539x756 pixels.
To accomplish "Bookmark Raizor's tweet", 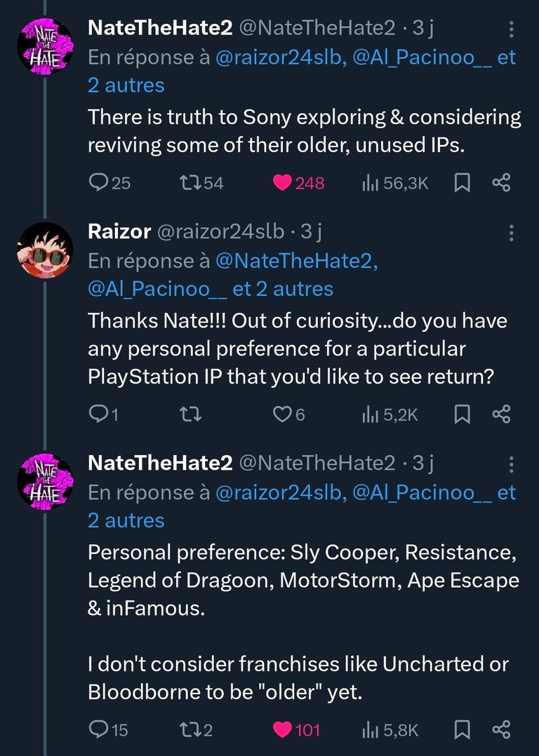I will tap(463, 414).
